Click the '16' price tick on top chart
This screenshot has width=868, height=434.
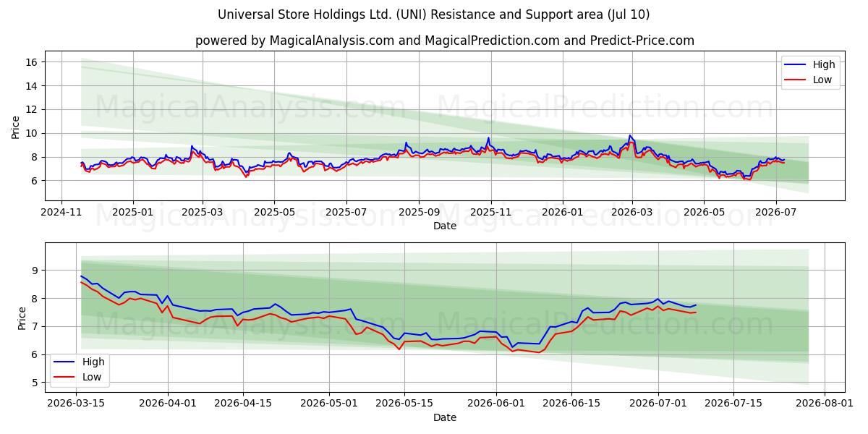pyautogui.click(x=33, y=62)
